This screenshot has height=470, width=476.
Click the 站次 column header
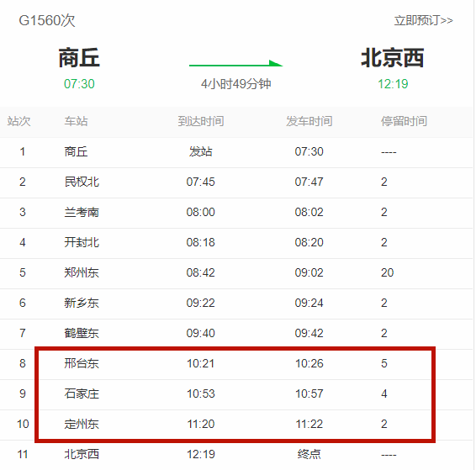tap(19, 121)
